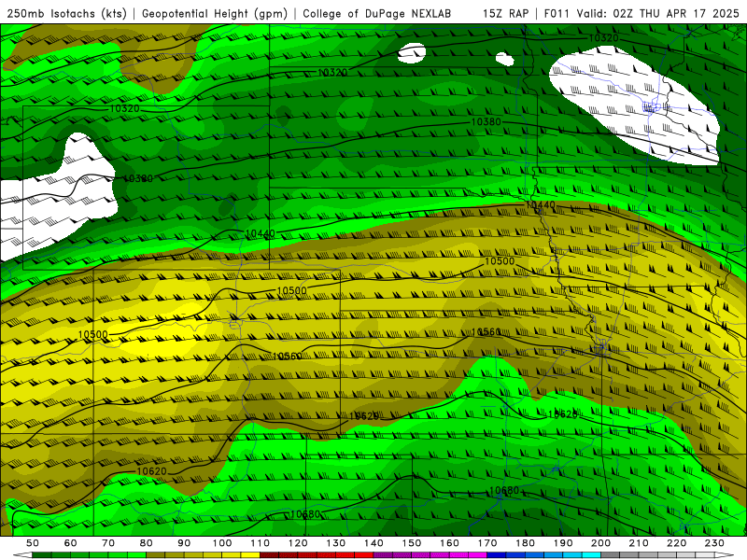
Task: Select the 210 kts color scale label
Action: (x=639, y=543)
